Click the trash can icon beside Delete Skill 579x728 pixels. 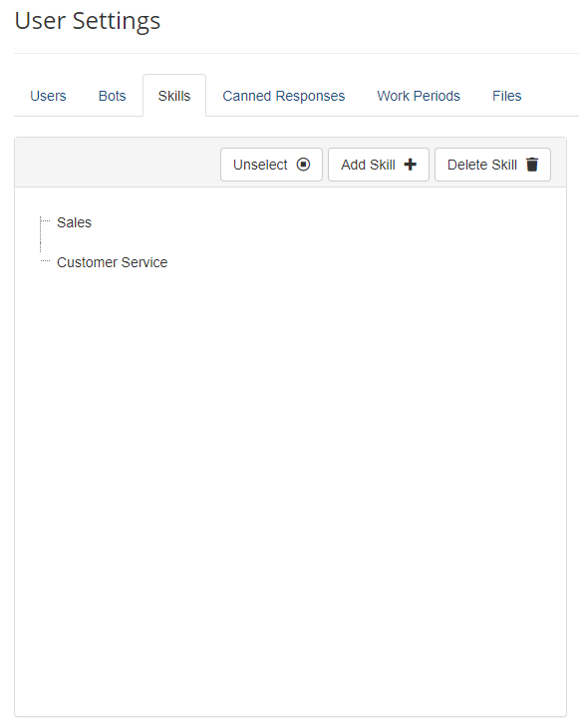point(532,165)
